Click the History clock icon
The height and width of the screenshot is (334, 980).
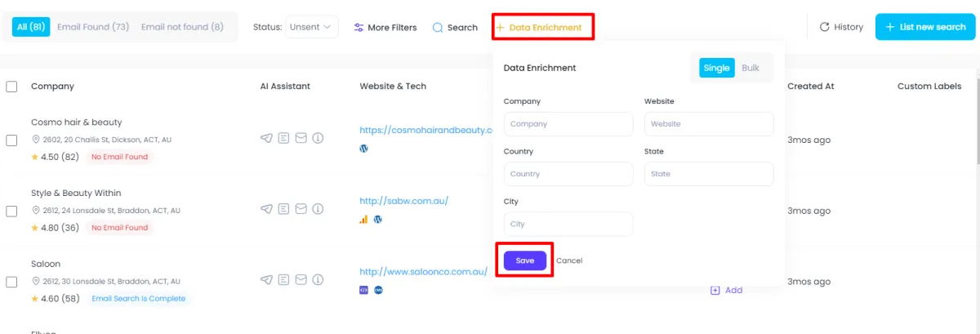pyautogui.click(x=825, y=27)
